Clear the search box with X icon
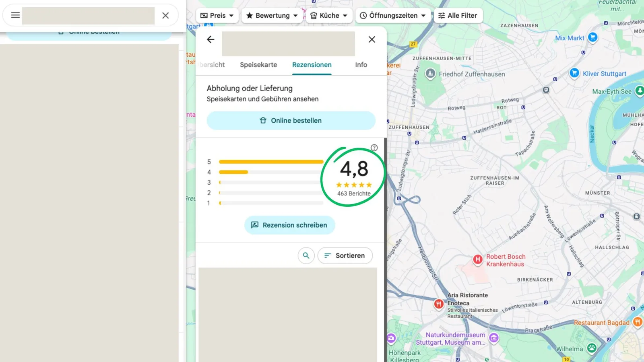The width and height of the screenshot is (644, 362). tap(165, 15)
